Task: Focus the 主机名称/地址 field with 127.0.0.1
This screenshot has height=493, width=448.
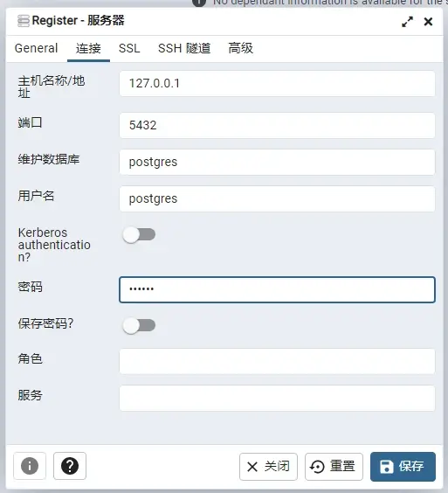Action: [x=277, y=84]
